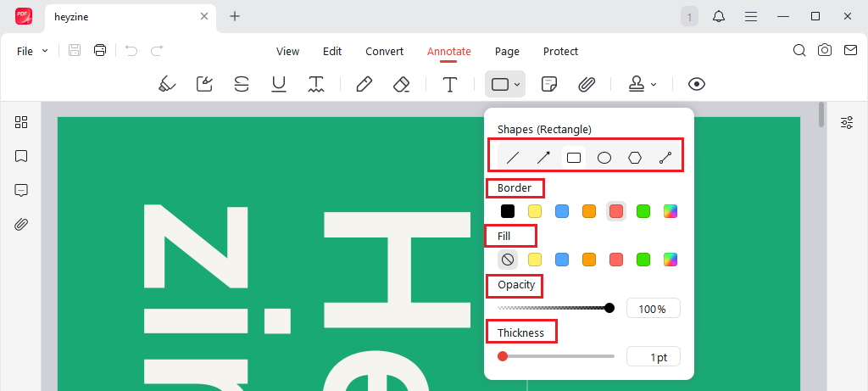Viewport: 868px width, 391px height.
Task: Open a new tab with plus
Action: point(235,17)
